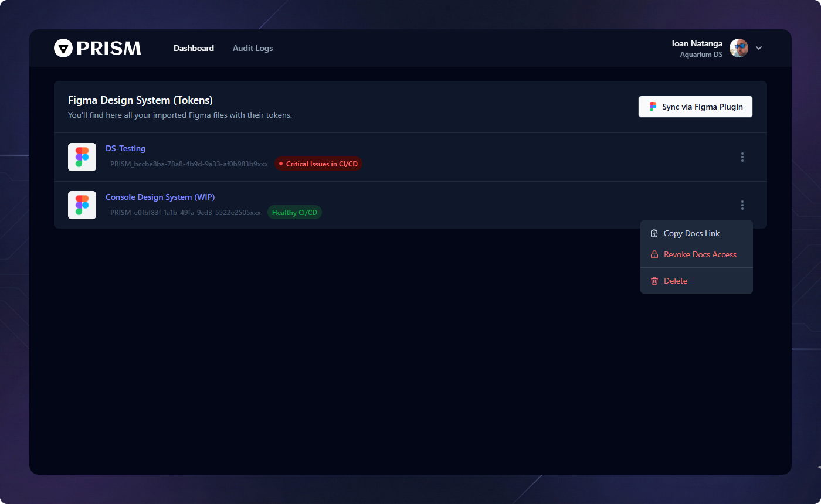Screen dimensions: 821x504
Task: Select Revoke Docs Access from the menu
Action: click(x=700, y=254)
